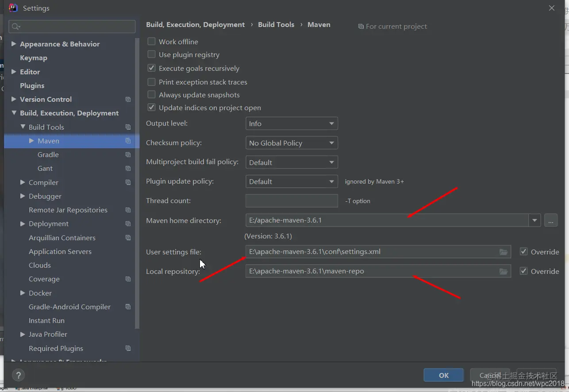Image resolution: width=569 pixels, height=392 pixels.
Task: Open the help question mark button
Action: point(18,376)
